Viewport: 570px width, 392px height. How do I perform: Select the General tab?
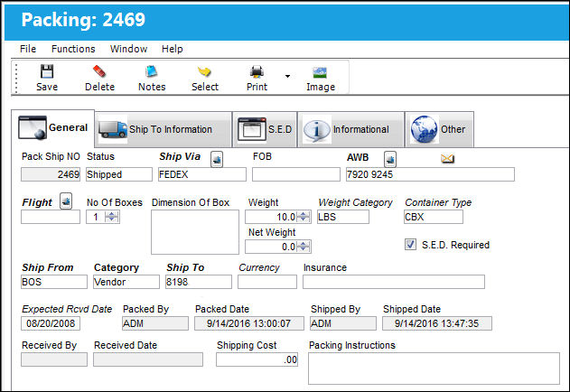53,127
